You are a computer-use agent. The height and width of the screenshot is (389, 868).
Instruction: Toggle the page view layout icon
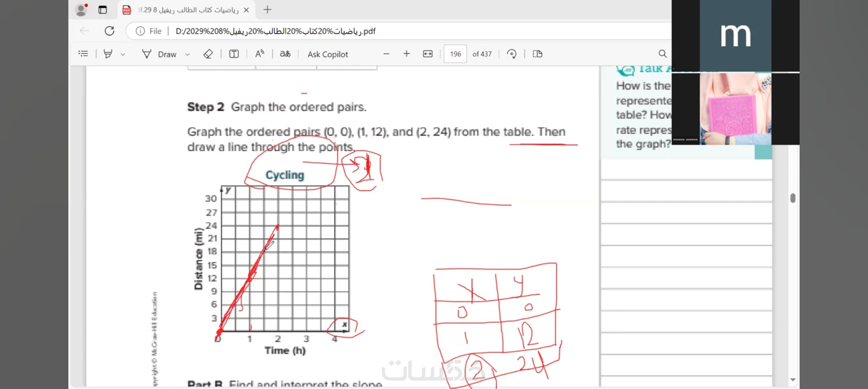pos(537,54)
